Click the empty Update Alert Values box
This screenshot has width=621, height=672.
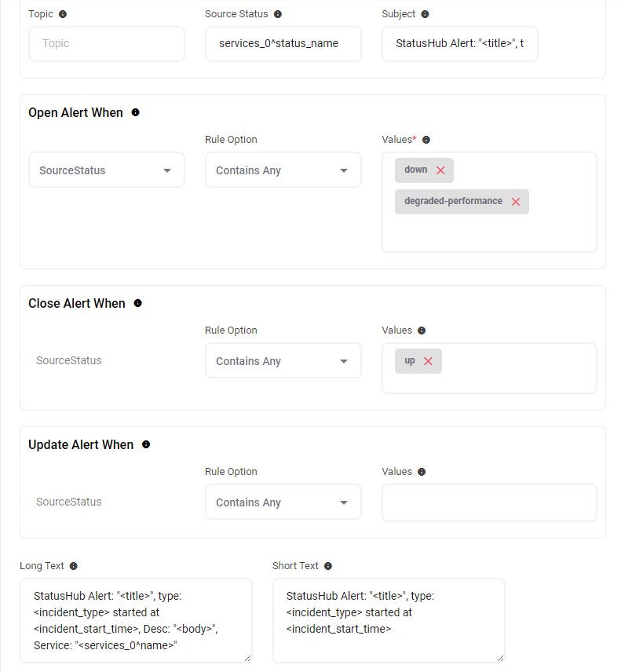point(489,502)
